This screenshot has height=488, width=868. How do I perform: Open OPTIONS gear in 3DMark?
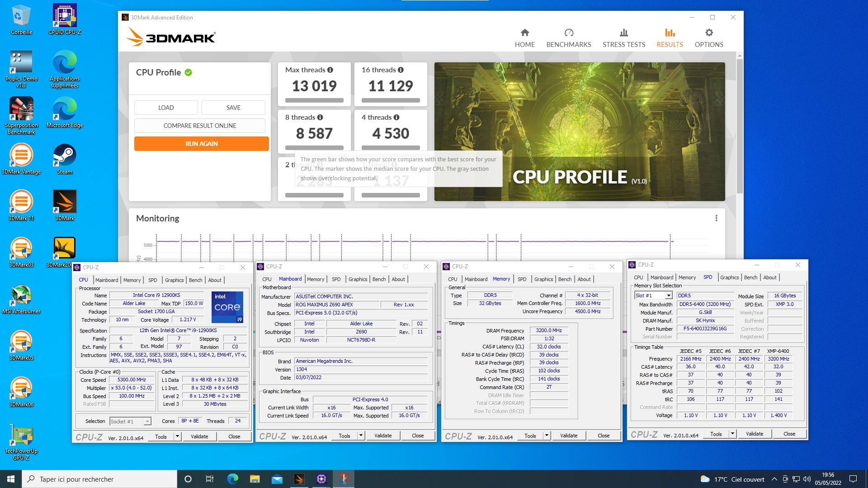point(709,38)
